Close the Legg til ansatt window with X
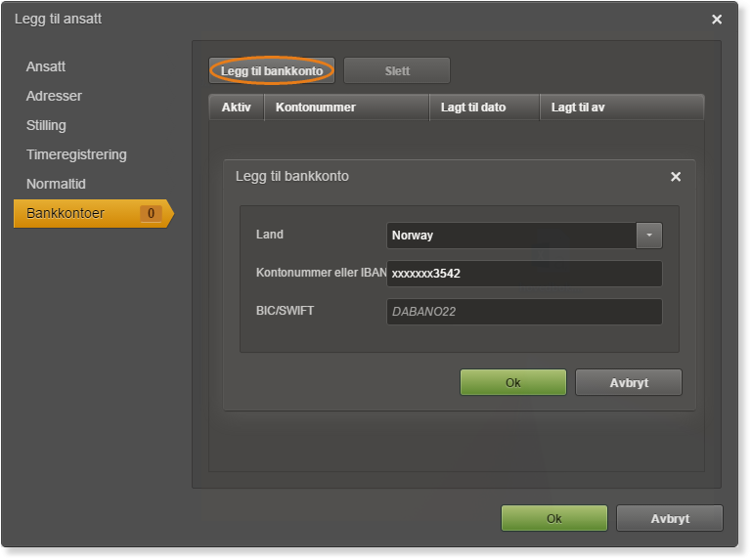Viewport: 751px width, 560px height. (x=717, y=20)
